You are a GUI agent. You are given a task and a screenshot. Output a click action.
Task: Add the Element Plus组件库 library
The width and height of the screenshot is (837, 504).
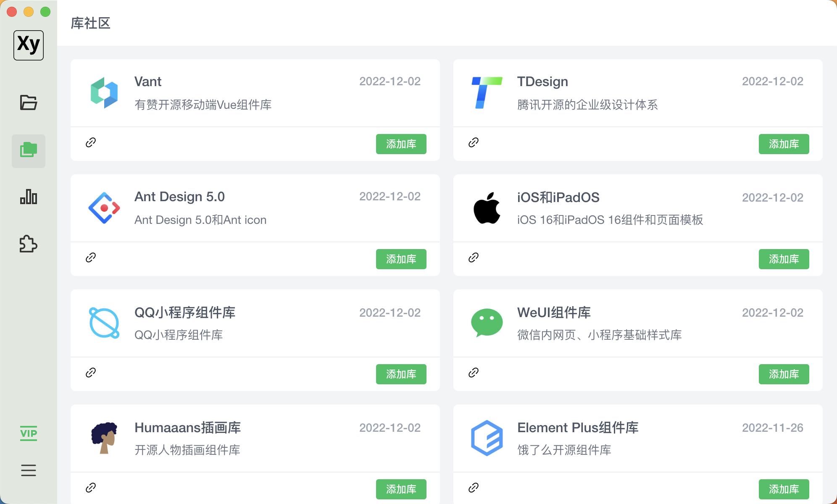point(784,489)
